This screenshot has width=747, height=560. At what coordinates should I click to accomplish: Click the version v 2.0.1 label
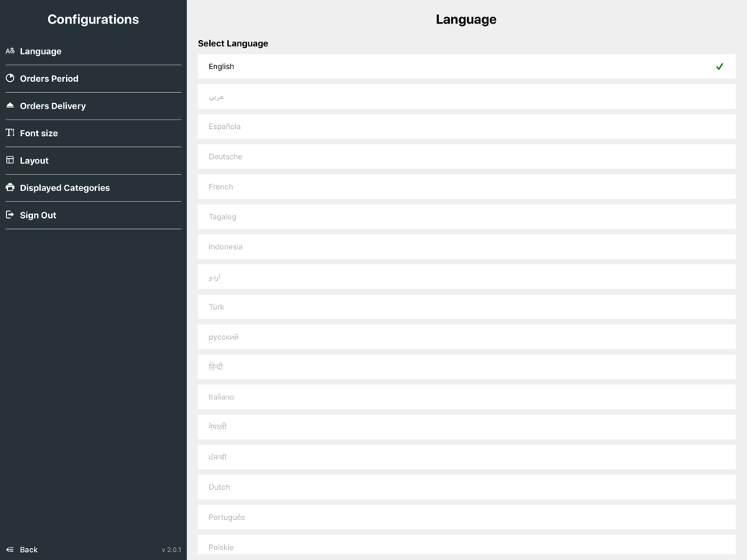(x=171, y=550)
